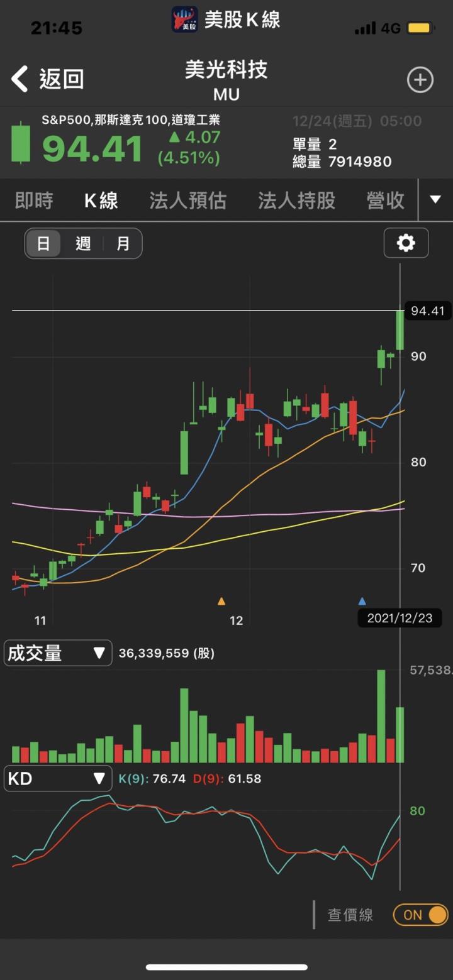Tap the 2021/12/23 crosshair date label
453x980 pixels.
pos(400,618)
